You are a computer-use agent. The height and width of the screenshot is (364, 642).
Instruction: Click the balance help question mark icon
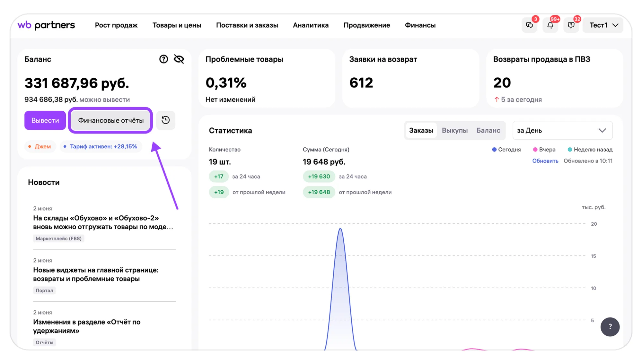163,59
